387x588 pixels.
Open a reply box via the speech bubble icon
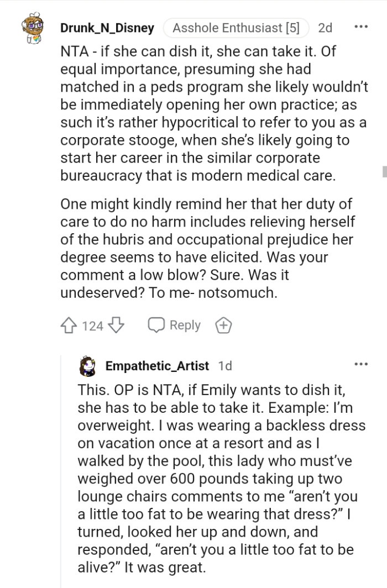point(155,325)
